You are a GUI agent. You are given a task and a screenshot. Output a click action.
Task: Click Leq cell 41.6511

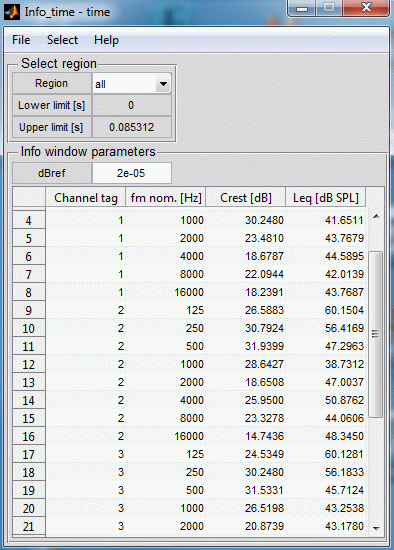pos(326,220)
